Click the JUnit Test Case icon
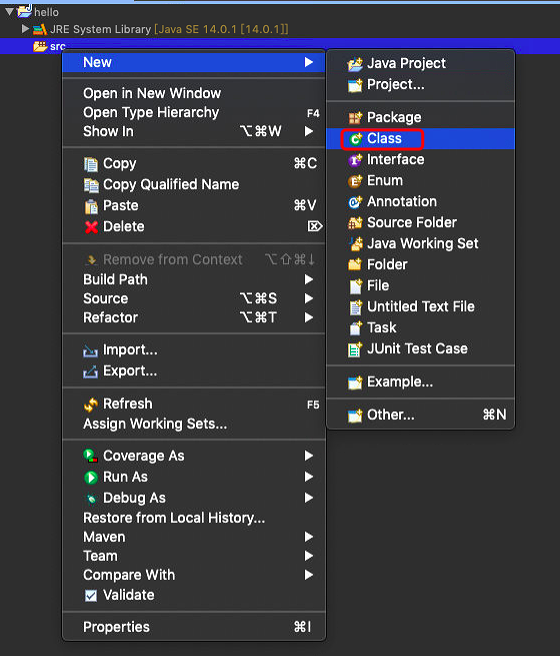Screen dimensions: 560x656 355,349
